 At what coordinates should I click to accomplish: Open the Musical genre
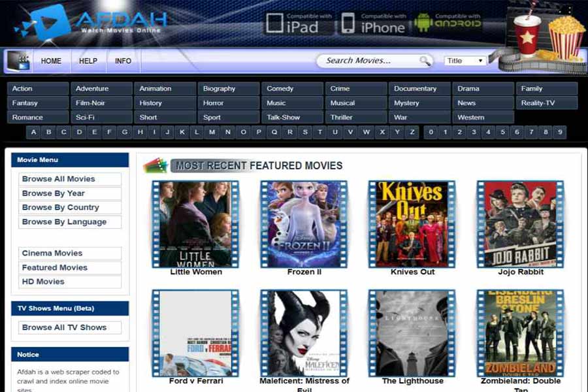pos(356,103)
